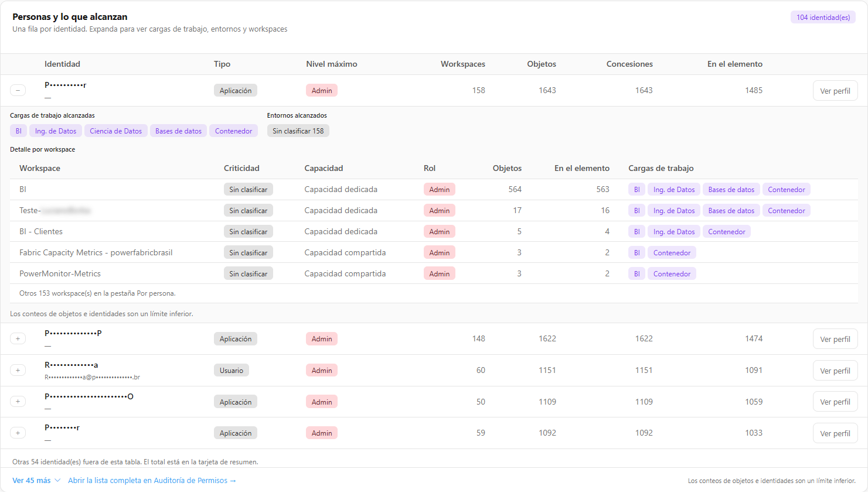The width and height of the screenshot is (868, 493).
Task: Click the Sin clasificar 158 environment chip
Action: pyautogui.click(x=298, y=131)
